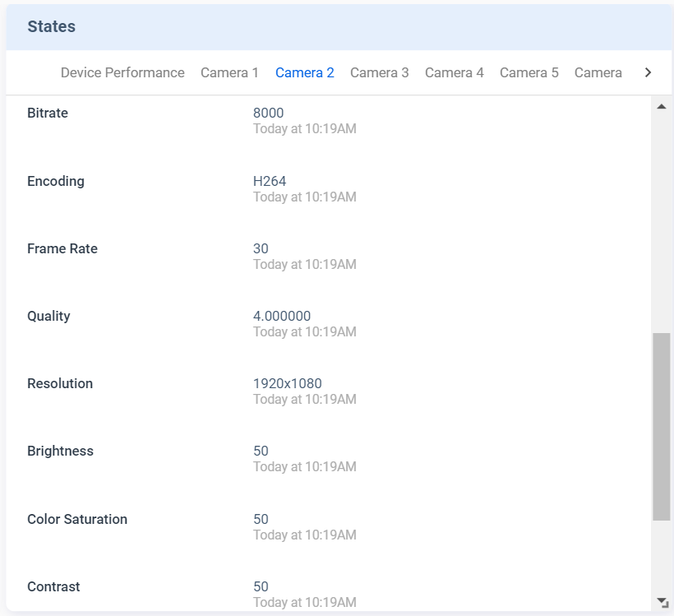Open the Device Performance tab
Image resolution: width=674 pixels, height=616 pixels.
(122, 72)
